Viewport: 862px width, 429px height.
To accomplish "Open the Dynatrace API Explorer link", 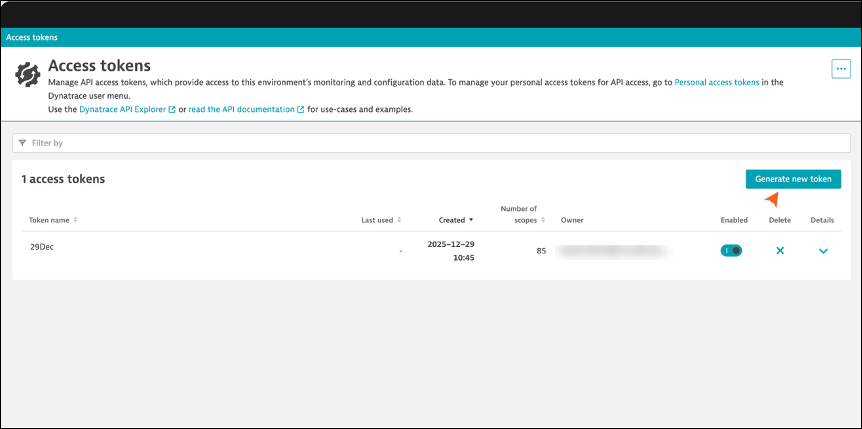I will (122, 110).
